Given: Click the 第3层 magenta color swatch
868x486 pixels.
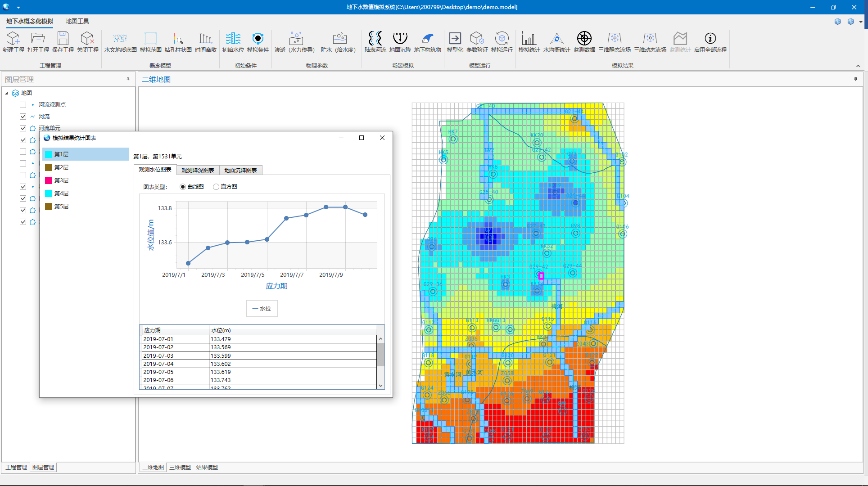Looking at the screenshot, I should click(49, 180).
